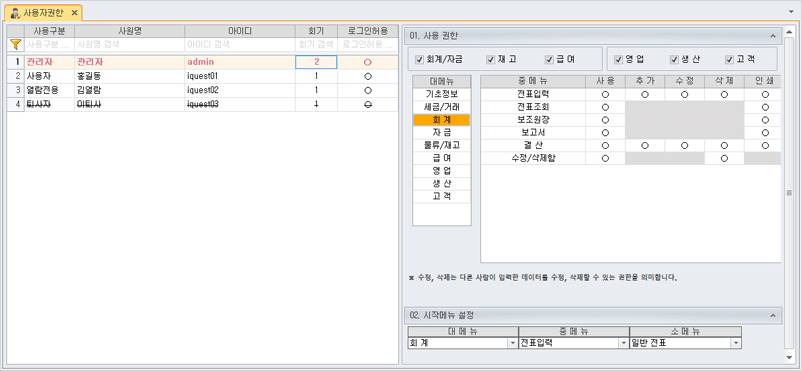Screen dimensions: 802x371
Task: Sort by 사용구분 column header
Action: (x=50, y=31)
